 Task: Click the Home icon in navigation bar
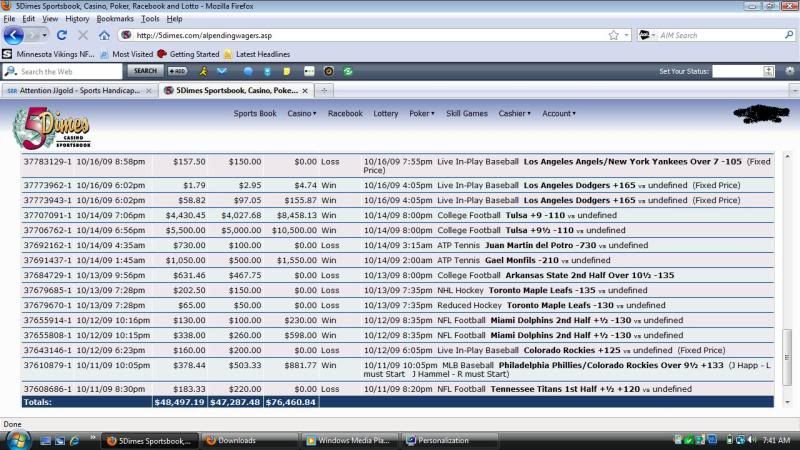[x=104, y=35]
